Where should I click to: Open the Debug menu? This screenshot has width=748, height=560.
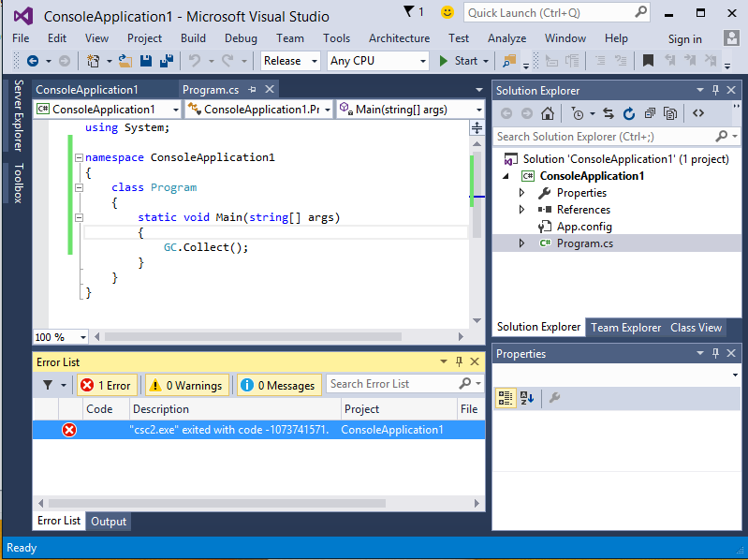pyautogui.click(x=241, y=38)
